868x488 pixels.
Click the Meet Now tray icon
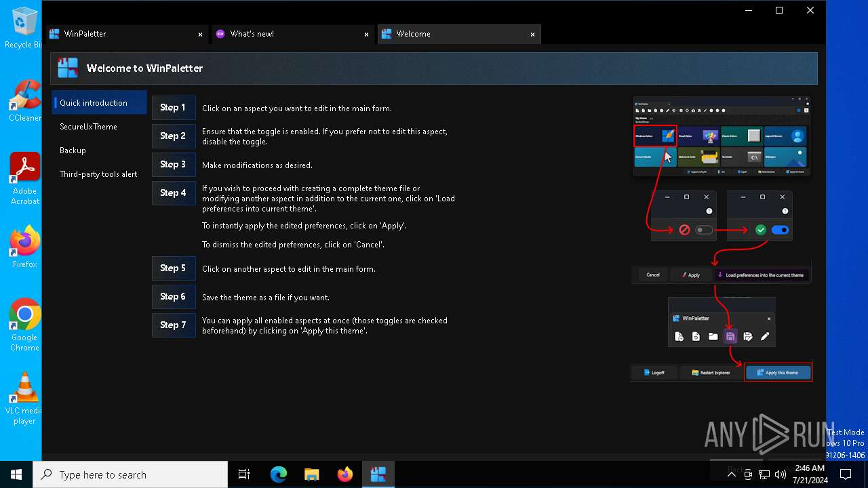pyautogui.click(x=749, y=474)
